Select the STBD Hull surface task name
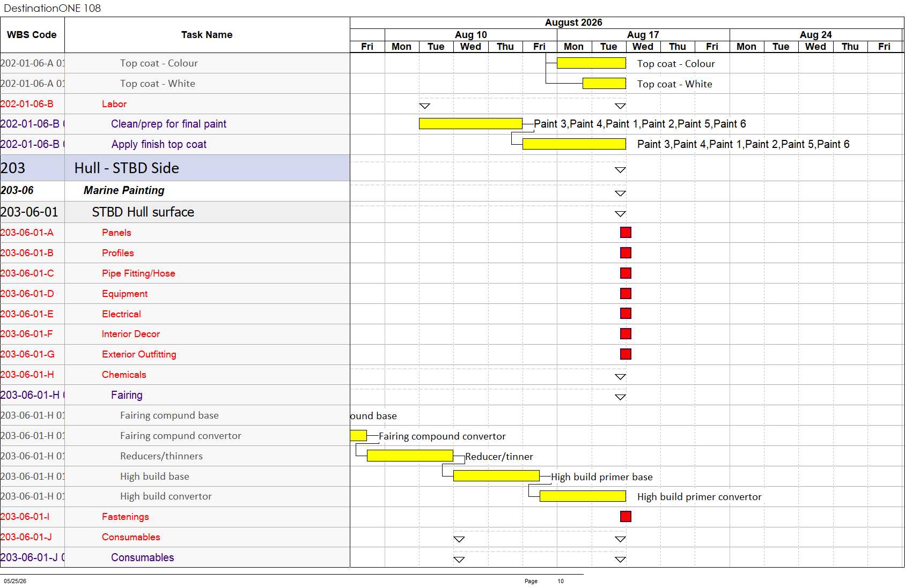The image size is (905, 588). coord(143,212)
